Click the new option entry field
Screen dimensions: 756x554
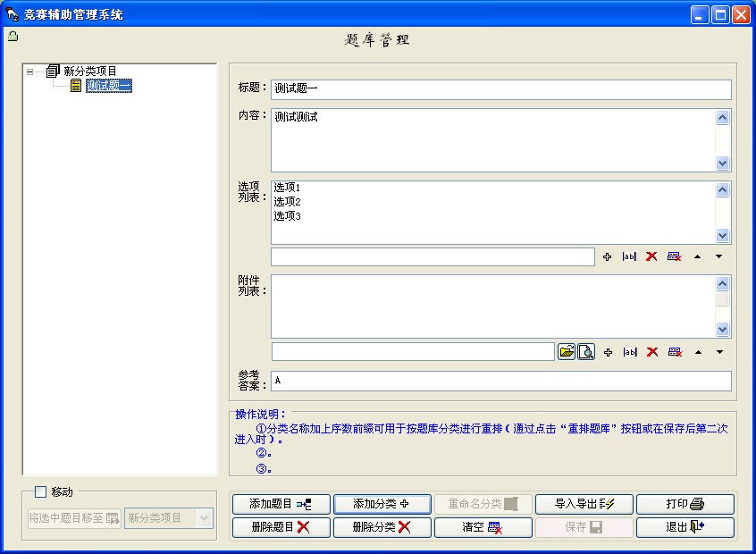tap(433, 257)
